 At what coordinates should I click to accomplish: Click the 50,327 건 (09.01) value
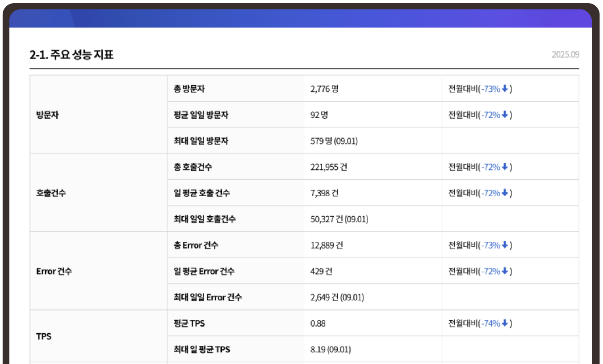[339, 219]
